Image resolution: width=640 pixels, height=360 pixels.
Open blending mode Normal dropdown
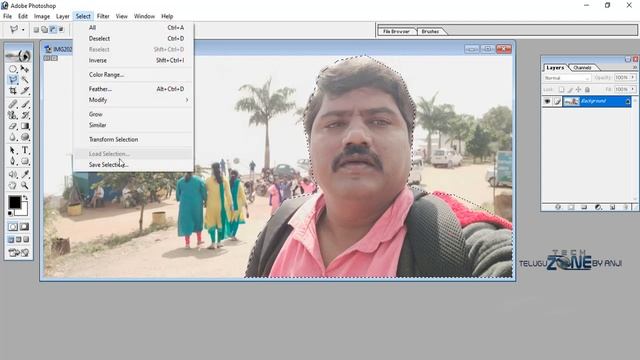[567, 78]
